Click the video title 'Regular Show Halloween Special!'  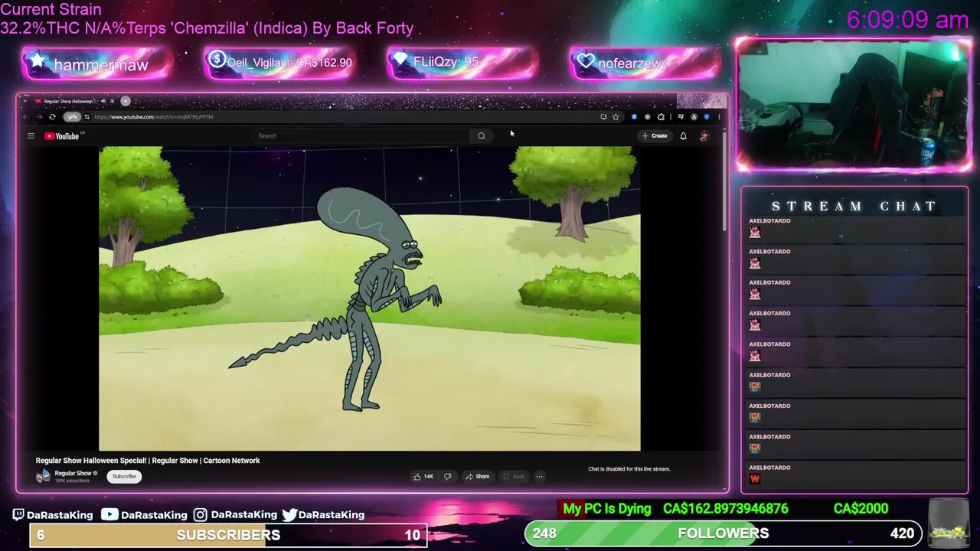click(148, 461)
